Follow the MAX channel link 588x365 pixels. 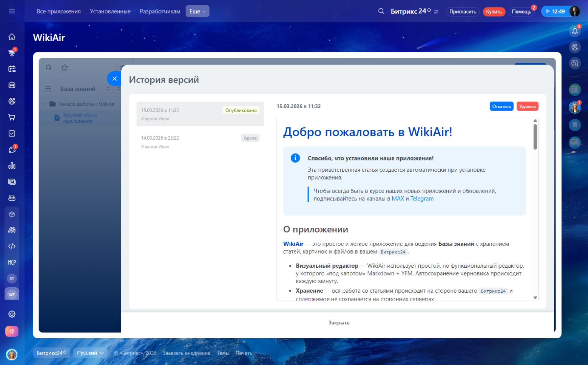click(x=398, y=199)
